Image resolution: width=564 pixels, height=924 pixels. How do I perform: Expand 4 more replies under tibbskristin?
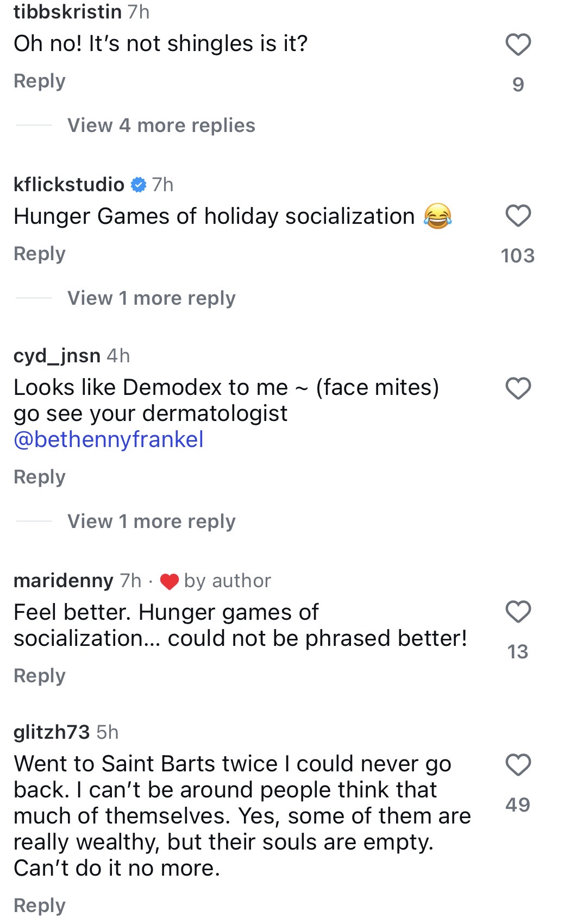point(161,125)
